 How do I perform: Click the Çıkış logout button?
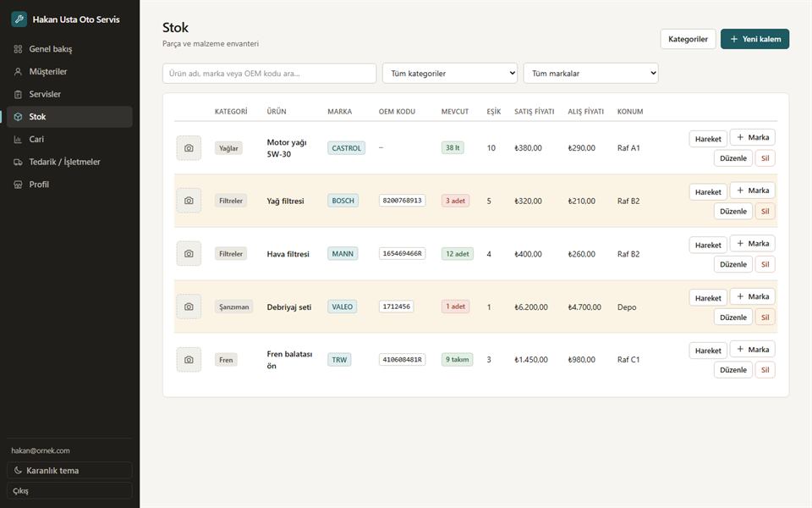[x=69, y=491]
